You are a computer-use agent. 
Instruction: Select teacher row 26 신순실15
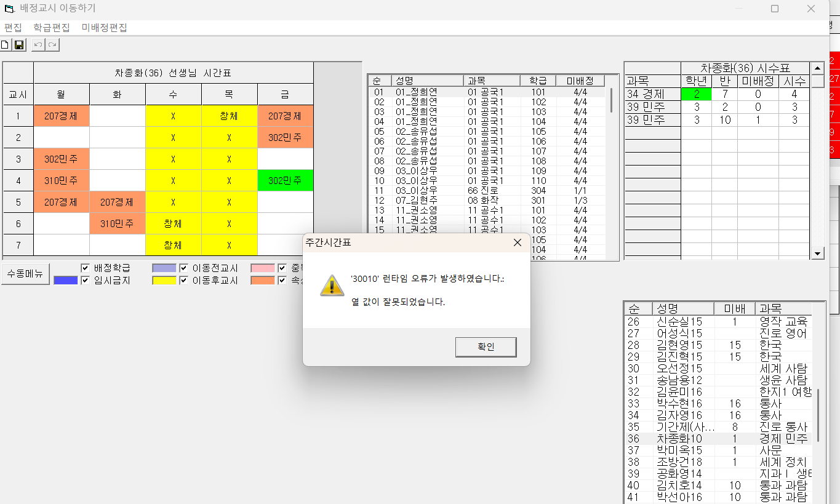pos(718,321)
